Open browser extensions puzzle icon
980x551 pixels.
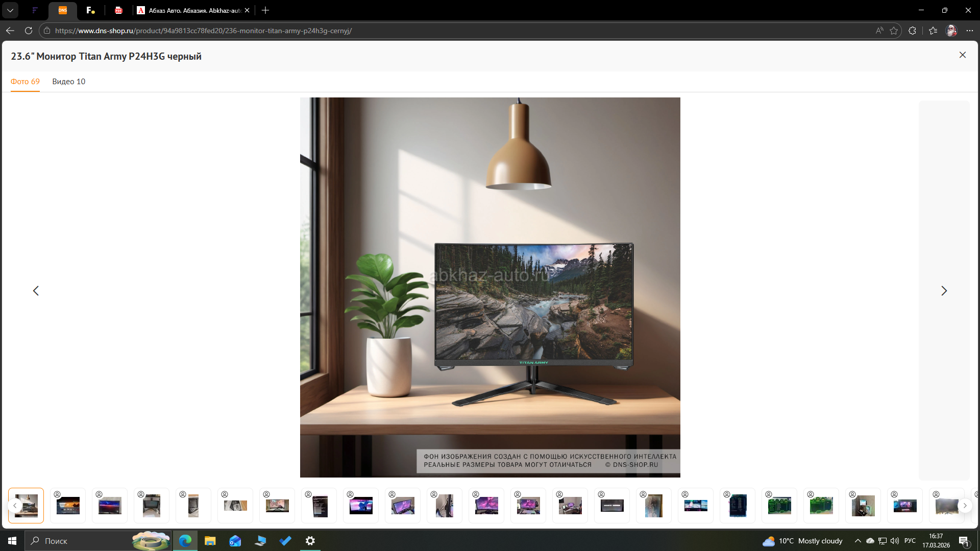click(912, 31)
